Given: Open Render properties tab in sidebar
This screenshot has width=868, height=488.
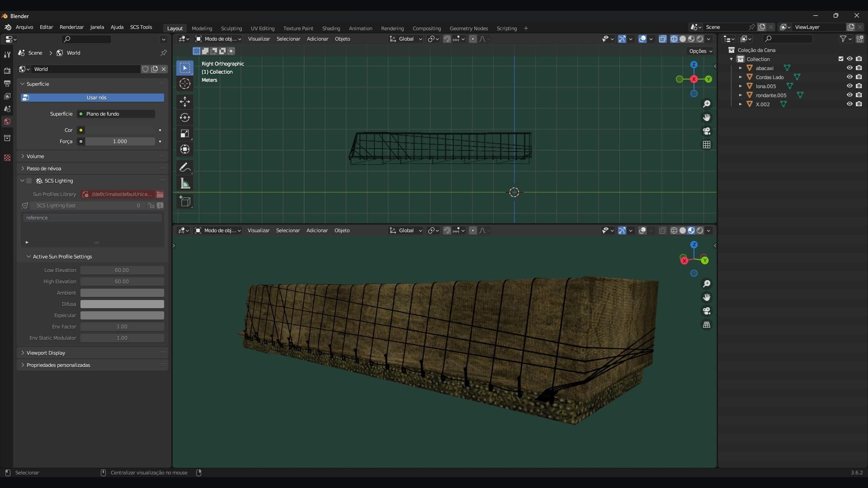Looking at the screenshot, I should click(x=7, y=71).
